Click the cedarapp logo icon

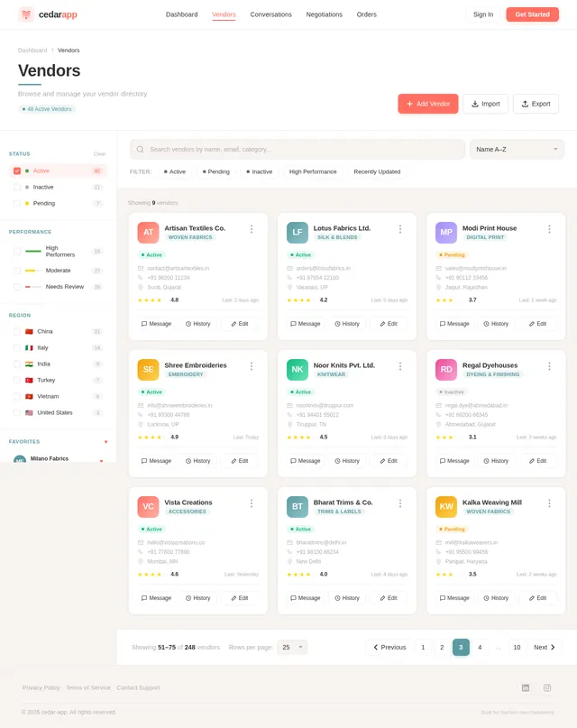(x=26, y=14)
